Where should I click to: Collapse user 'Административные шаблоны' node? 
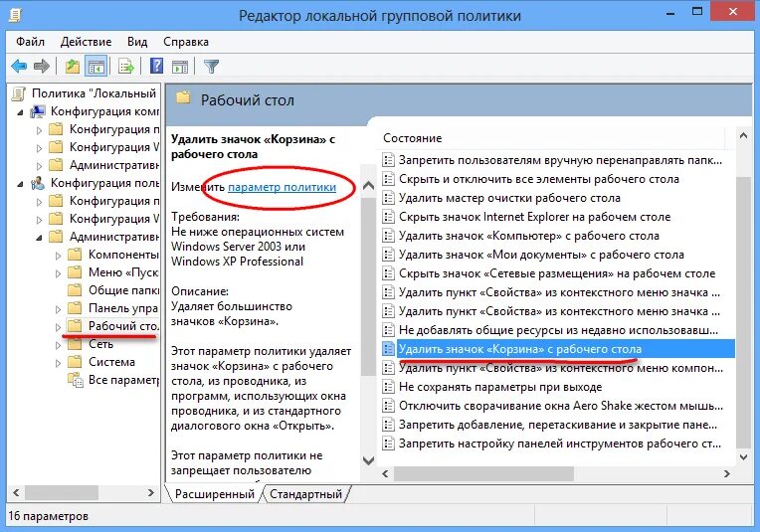tap(39, 238)
